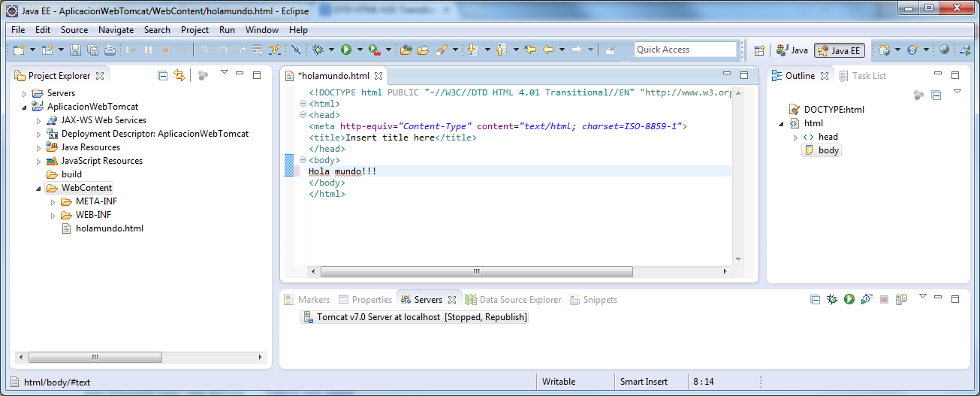Open the Navigate menu

tap(116, 30)
